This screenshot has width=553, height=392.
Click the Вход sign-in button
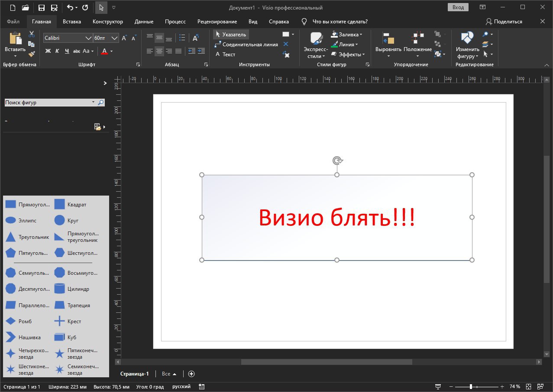click(x=458, y=7)
